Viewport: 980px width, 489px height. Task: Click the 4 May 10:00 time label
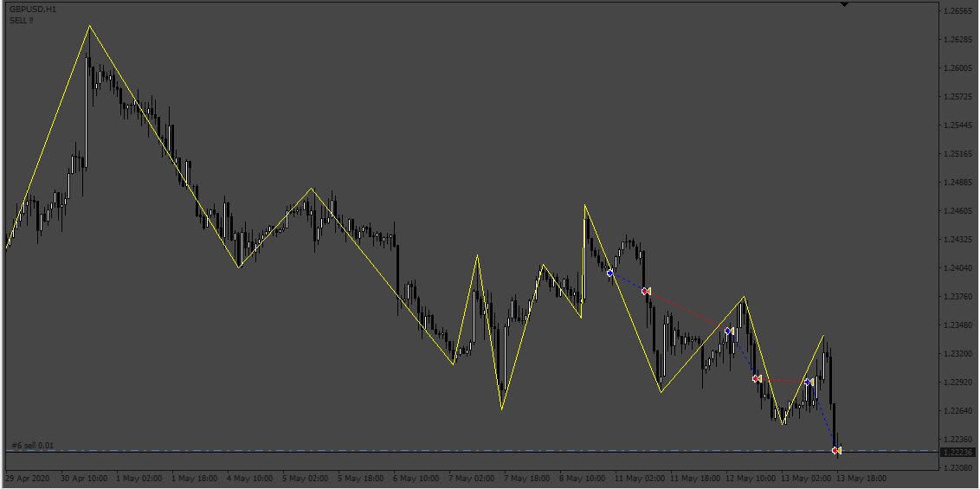250,479
